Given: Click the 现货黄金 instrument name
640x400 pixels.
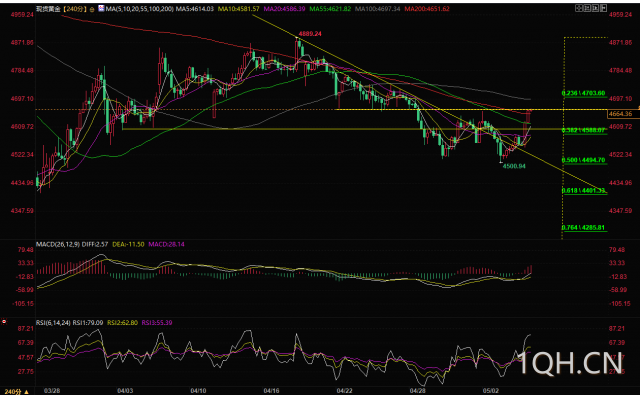Looking at the screenshot, I should click(x=47, y=9).
